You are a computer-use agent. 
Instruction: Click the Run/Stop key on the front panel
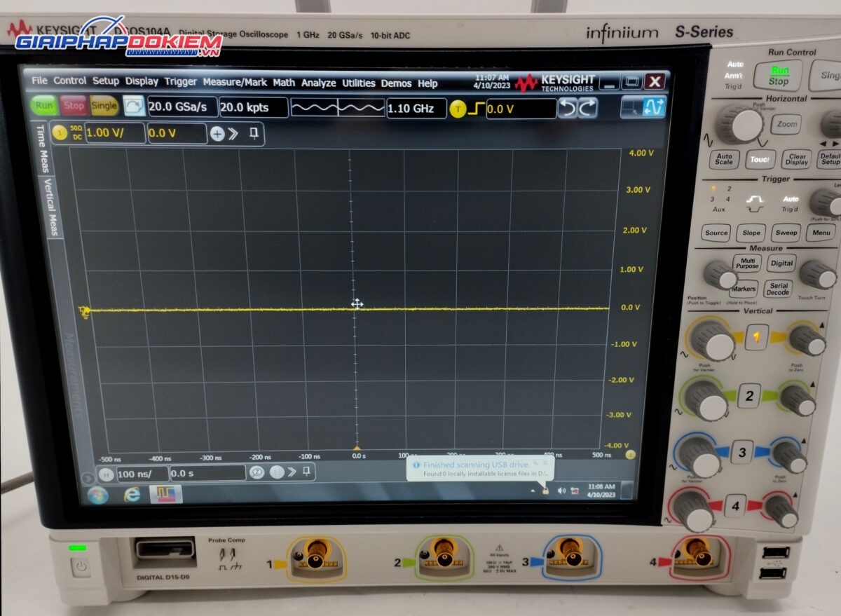779,76
